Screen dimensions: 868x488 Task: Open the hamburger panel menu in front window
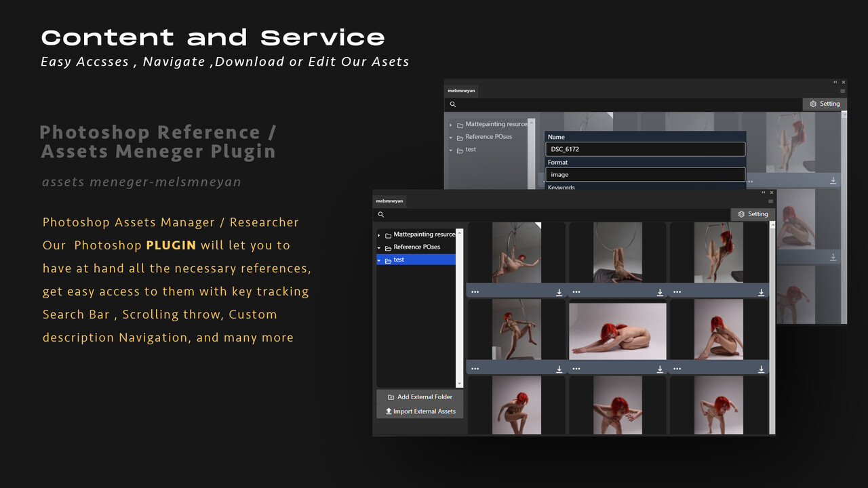tap(771, 201)
